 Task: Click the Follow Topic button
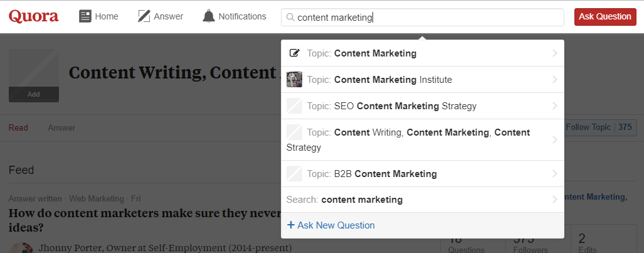click(588, 127)
